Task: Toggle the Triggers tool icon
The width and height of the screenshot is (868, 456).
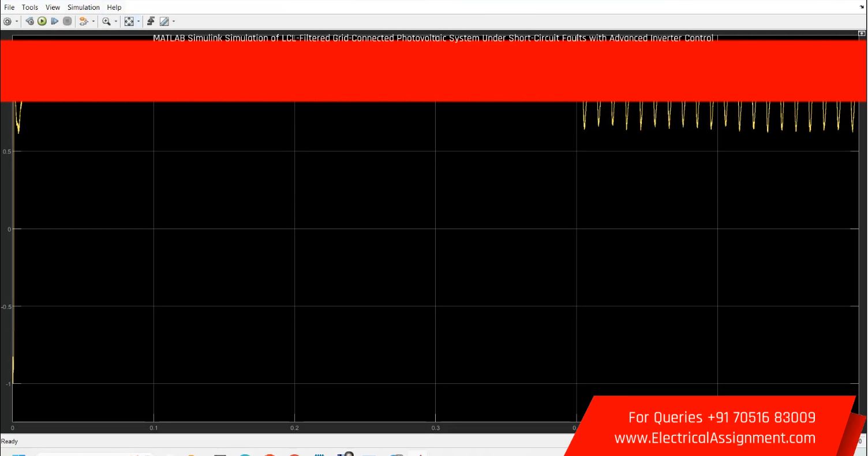Action: (151, 21)
